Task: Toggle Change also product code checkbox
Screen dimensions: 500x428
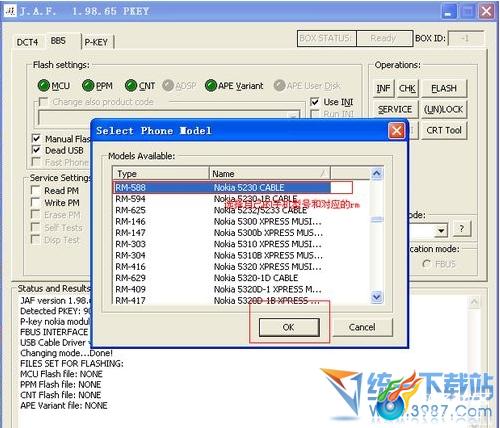Action: pos(43,101)
